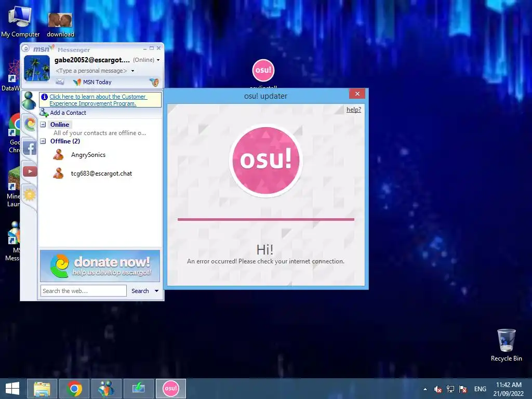The width and height of the screenshot is (532, 399).
Task: Click the gabe20052 display name
Action: pos(92,60)
